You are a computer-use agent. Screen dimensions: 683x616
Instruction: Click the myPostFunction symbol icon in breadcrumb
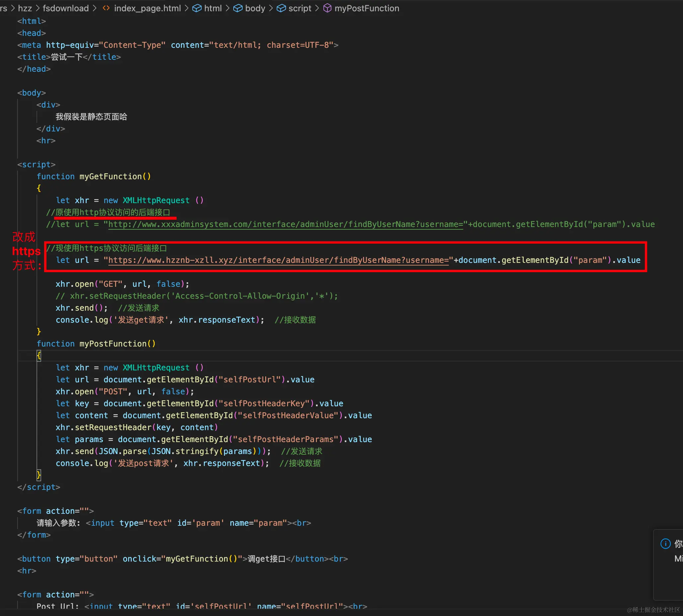click(x=327, y=8)
